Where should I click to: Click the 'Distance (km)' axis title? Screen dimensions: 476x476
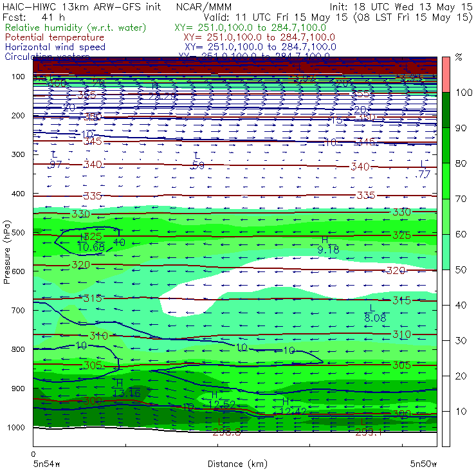tap(237, 464)
